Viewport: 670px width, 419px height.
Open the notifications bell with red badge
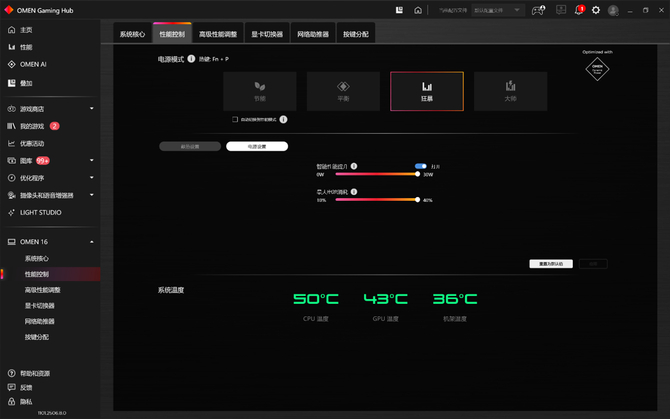579,10
